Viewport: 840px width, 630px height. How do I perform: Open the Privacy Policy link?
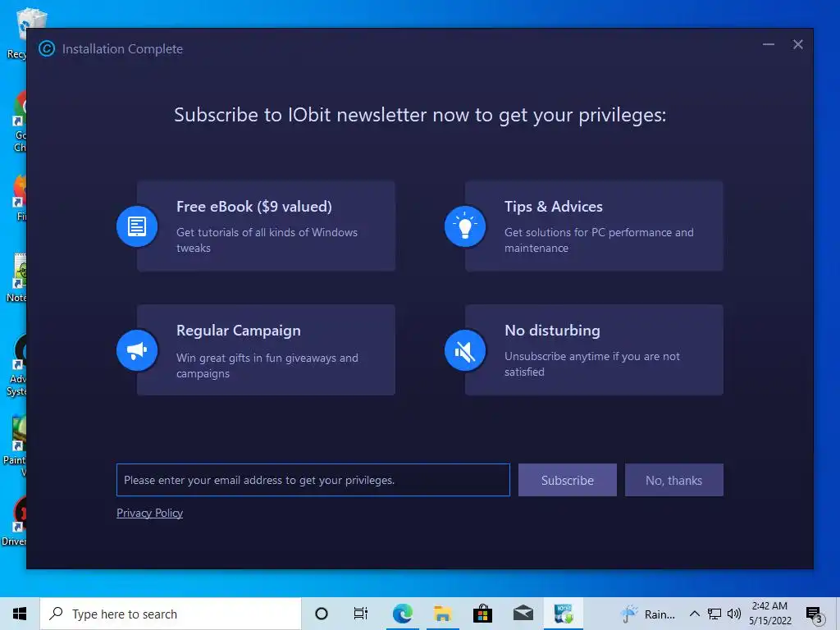click(x=149, y=513)
